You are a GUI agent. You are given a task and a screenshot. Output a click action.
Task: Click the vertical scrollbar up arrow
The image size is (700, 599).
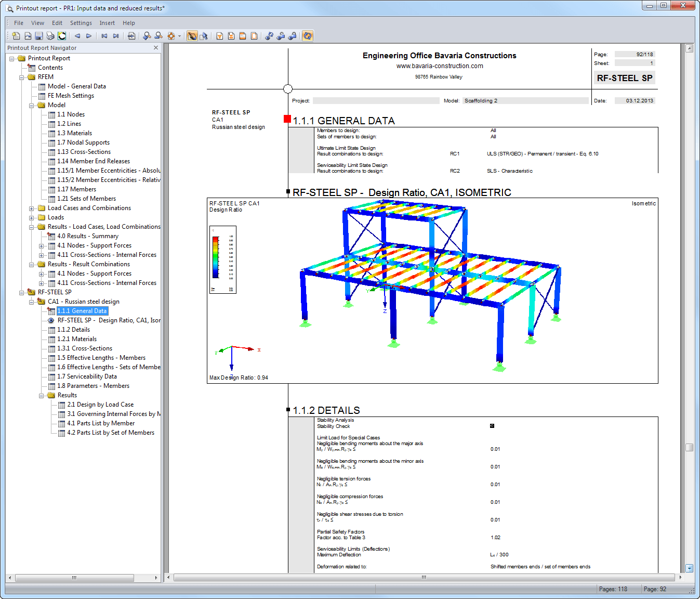(690, 48)
